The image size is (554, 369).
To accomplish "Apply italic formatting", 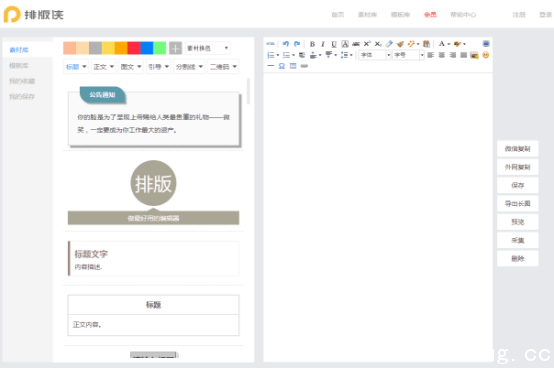I will [x=323, y=44].
